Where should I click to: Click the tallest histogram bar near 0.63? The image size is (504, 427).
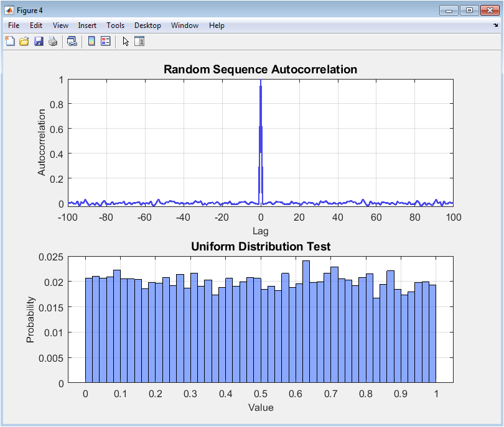[306, 323]
